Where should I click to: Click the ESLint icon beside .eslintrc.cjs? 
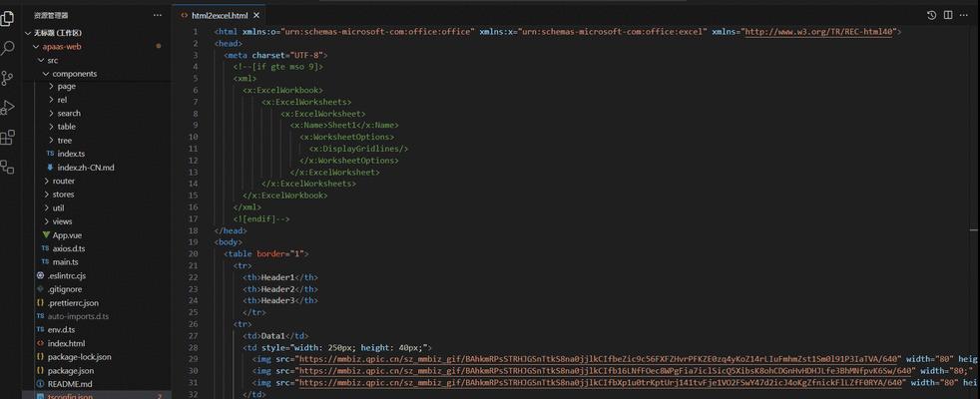[x=40, y=276]
